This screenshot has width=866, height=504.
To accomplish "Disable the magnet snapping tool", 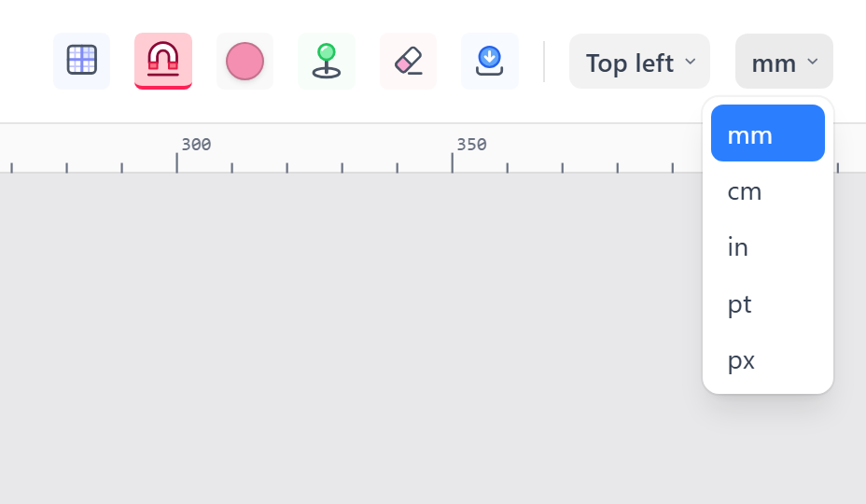I will [163, 61].
